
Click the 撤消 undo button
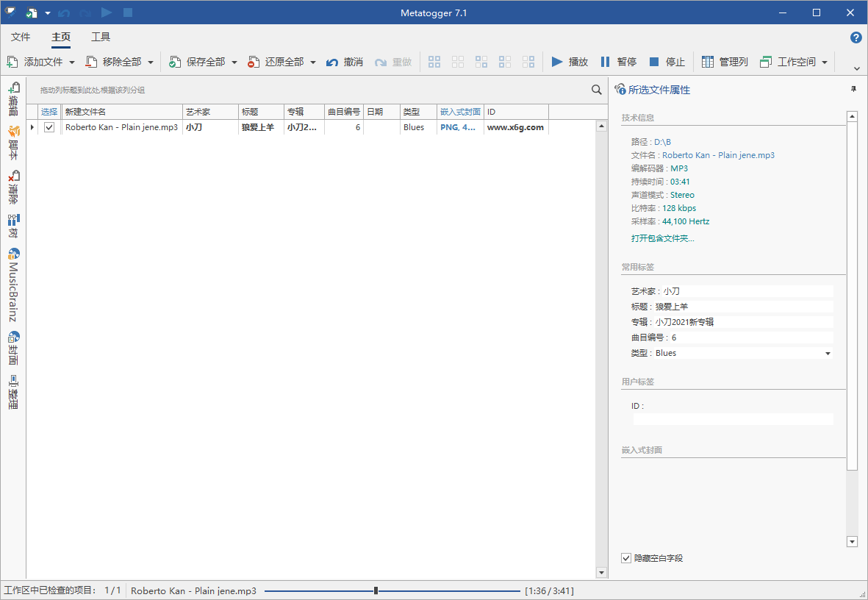pyautogui.click(x=344, y=62)
